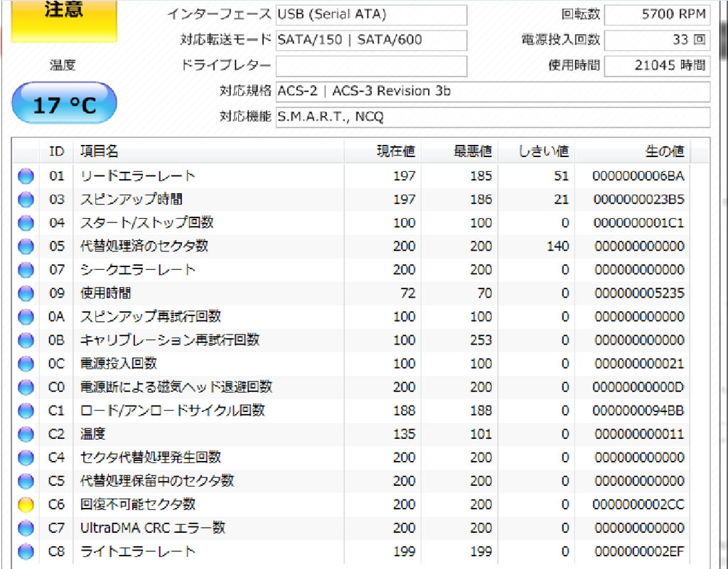728x569 pixels.
Task: Click worst value 253 in 0B row
Action: pyautogui.click(x=481, y=340)
